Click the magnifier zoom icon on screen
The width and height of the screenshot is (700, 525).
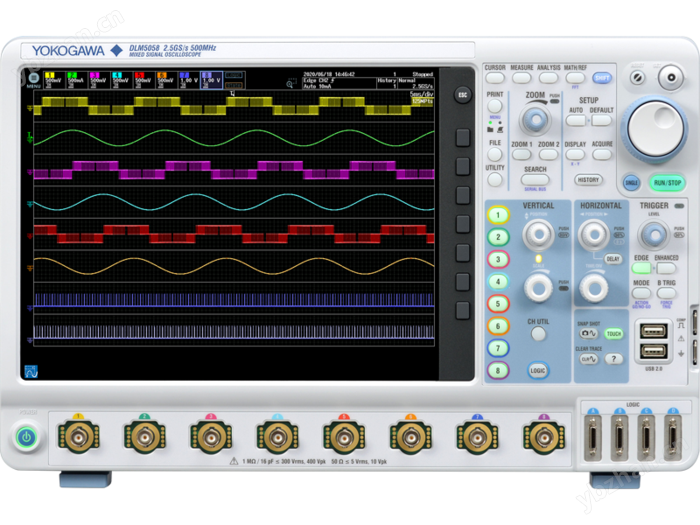click(x=290, y=86)
